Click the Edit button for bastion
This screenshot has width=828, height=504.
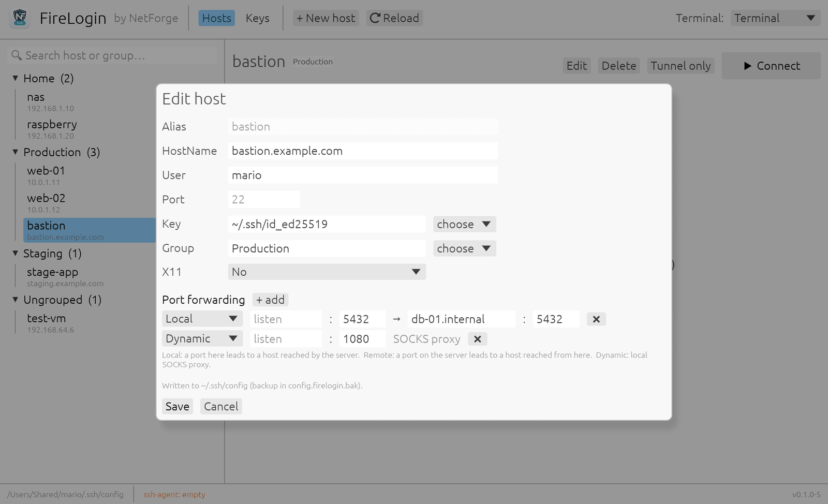click(576, 66)
